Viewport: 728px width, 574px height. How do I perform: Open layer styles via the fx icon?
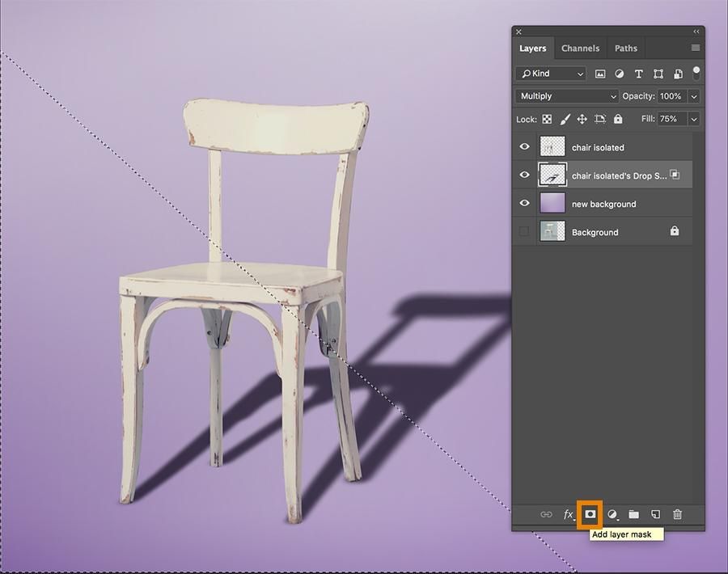tap(566, 514)
